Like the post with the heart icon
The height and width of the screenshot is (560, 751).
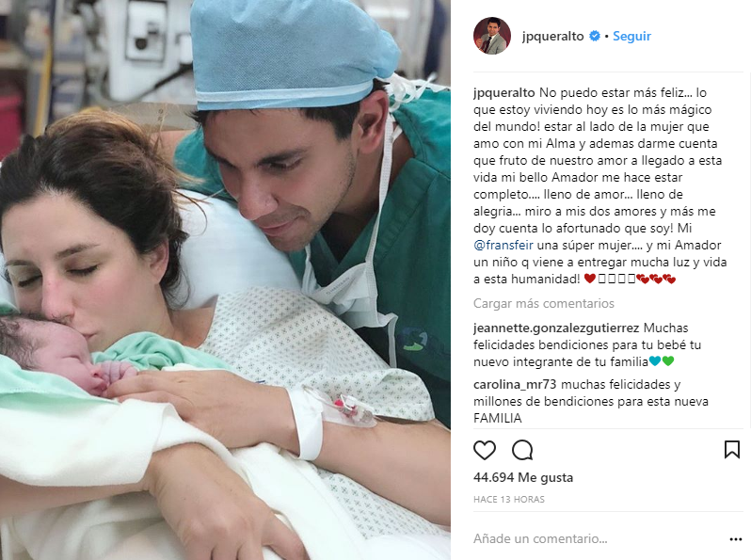tap(485, 450)
